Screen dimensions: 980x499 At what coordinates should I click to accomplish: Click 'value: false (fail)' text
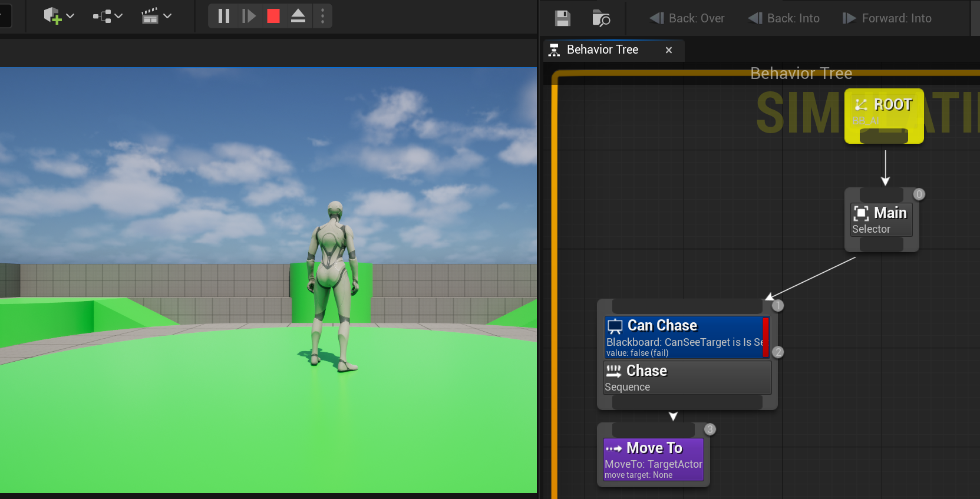[638, 353]
